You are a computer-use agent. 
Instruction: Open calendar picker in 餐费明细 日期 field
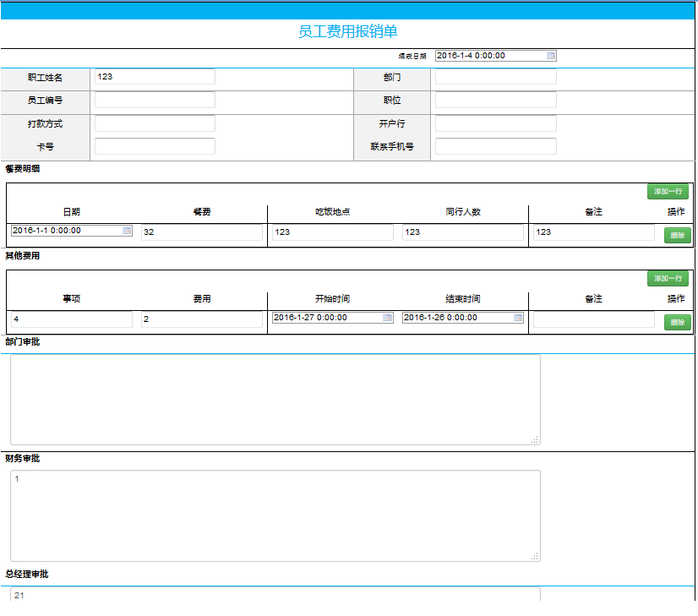click(127, 231)
